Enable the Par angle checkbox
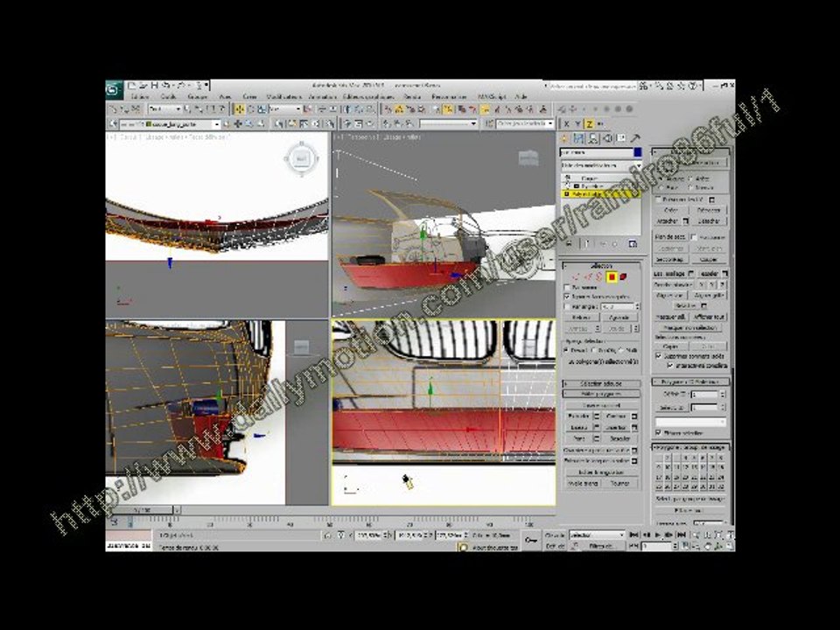Image resolution: width=840 pixels, height=630 pixels. click(567, 306)
